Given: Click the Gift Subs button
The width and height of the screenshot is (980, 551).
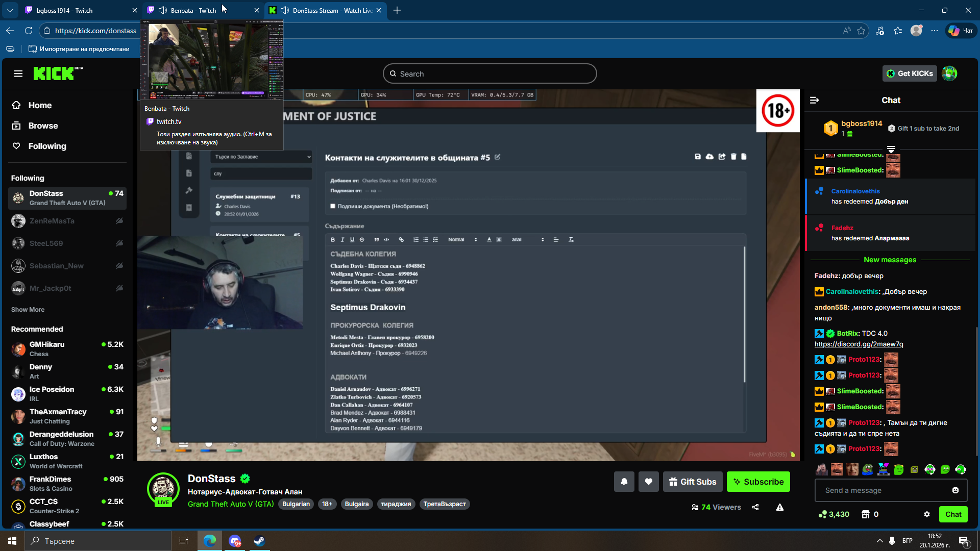Looking at the screenshot, I should (x=693, y=482).
